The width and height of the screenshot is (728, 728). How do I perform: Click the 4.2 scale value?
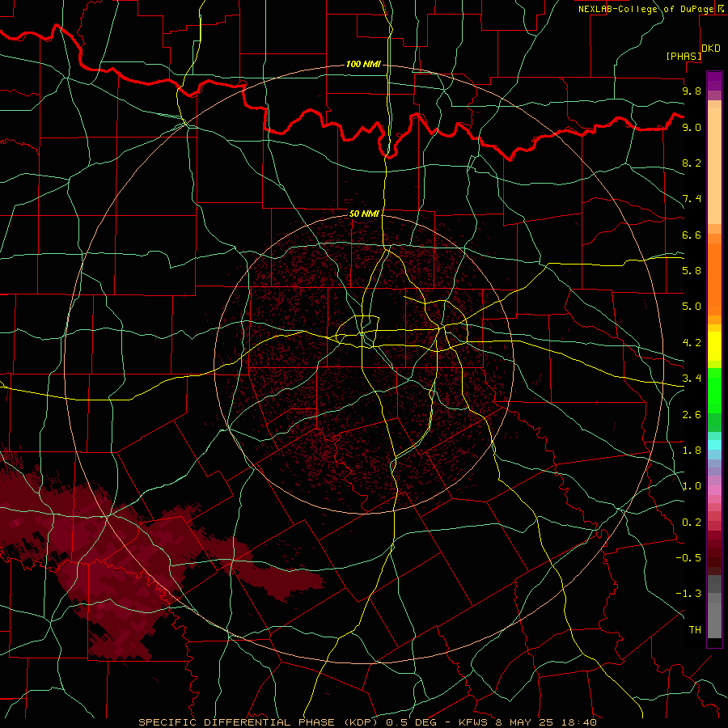pos(692,343)
